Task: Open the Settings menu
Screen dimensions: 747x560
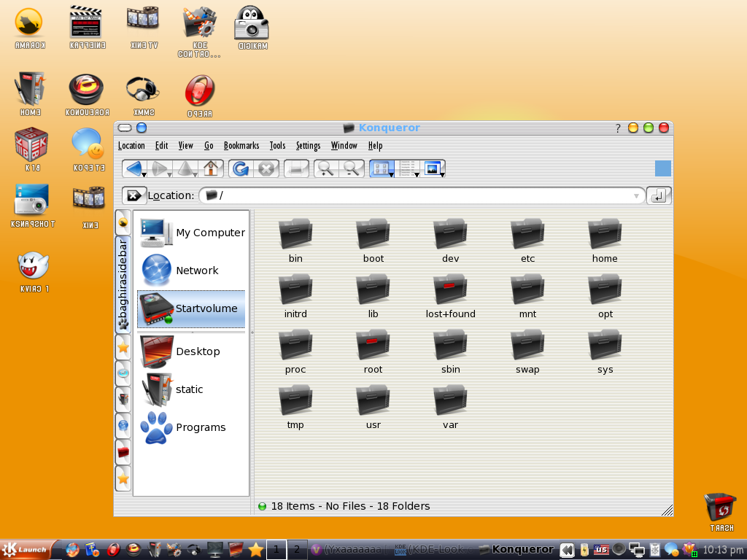Action: click(x=309, y=146)
